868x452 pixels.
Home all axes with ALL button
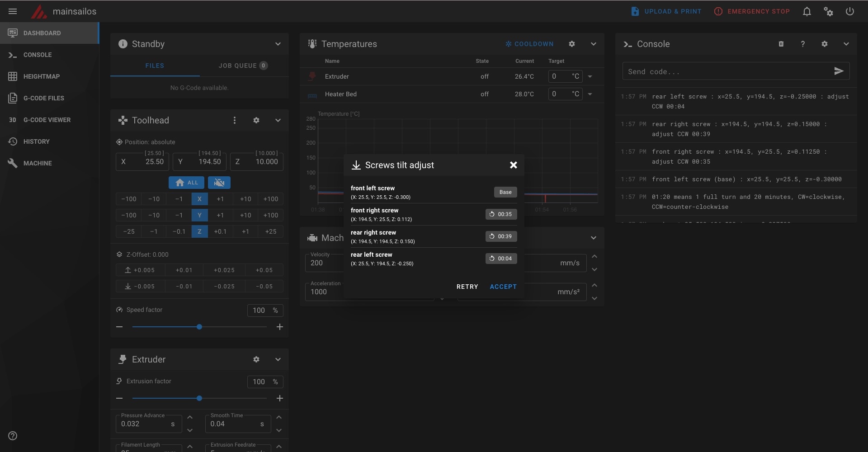(x=187, y=183)
